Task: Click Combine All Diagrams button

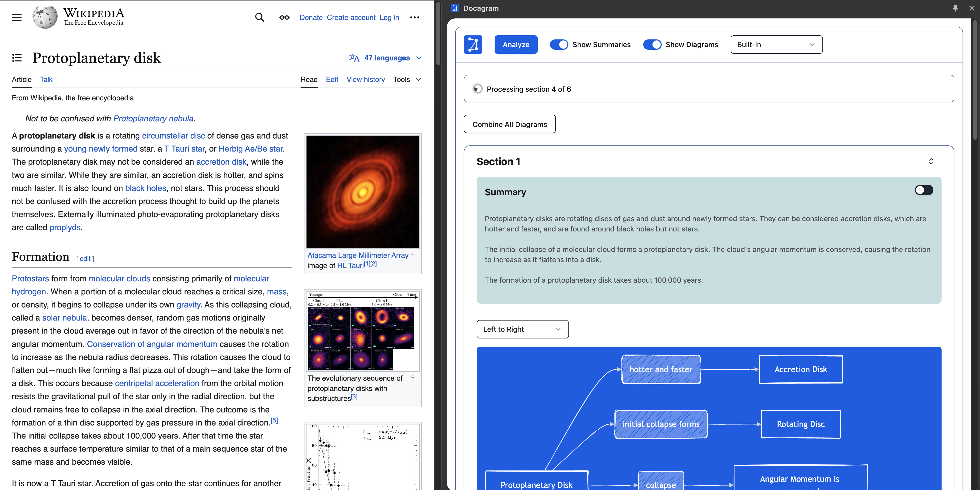Action: pos(509,124)
